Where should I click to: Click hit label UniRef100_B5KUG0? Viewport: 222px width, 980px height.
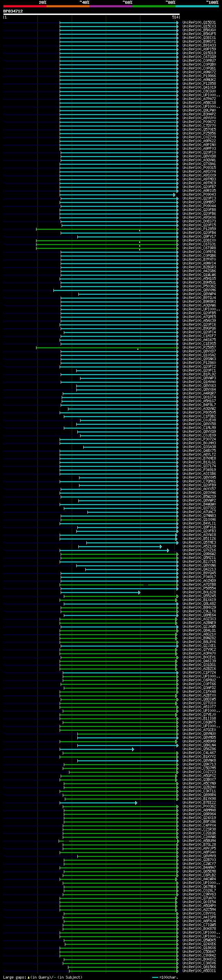coord(199,30)
